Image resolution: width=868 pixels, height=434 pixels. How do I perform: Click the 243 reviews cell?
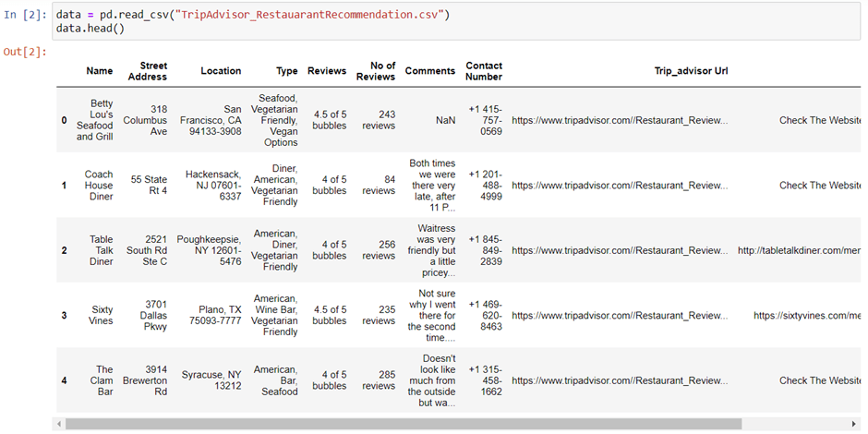pyautogui.click(x=380, y=120)
